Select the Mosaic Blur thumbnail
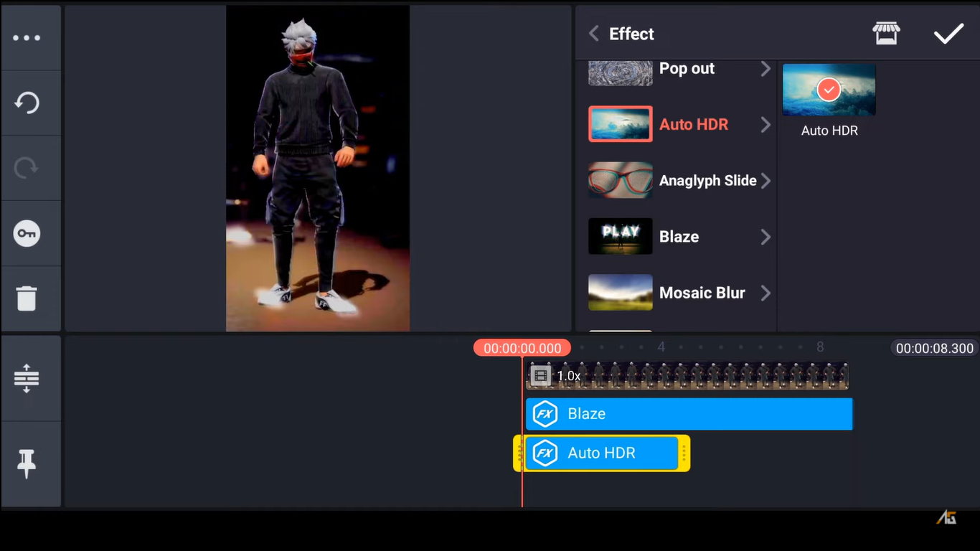The height and width of the screenshot is (551, 980). (621, 292)
